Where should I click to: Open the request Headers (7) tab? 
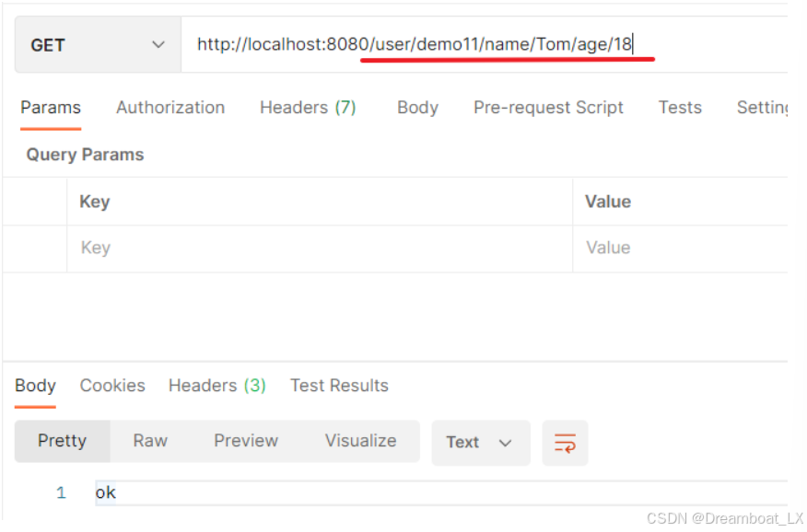click(x=308, y=108)
